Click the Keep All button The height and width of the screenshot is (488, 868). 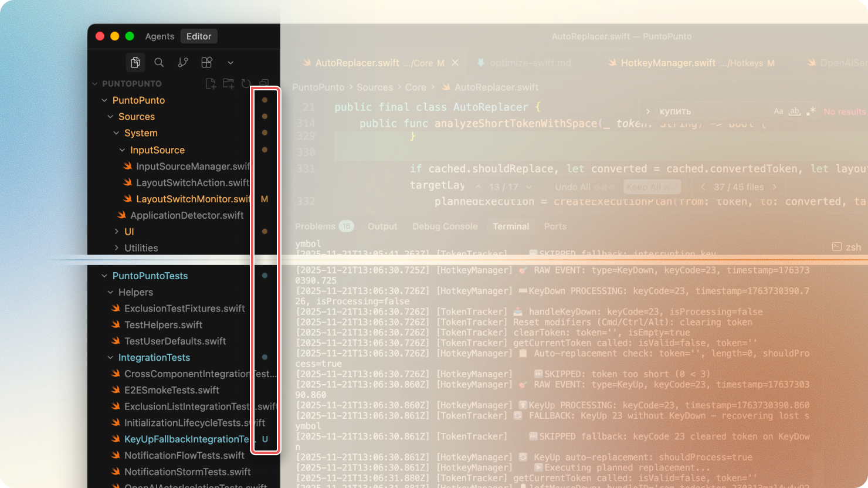point(652,187)
